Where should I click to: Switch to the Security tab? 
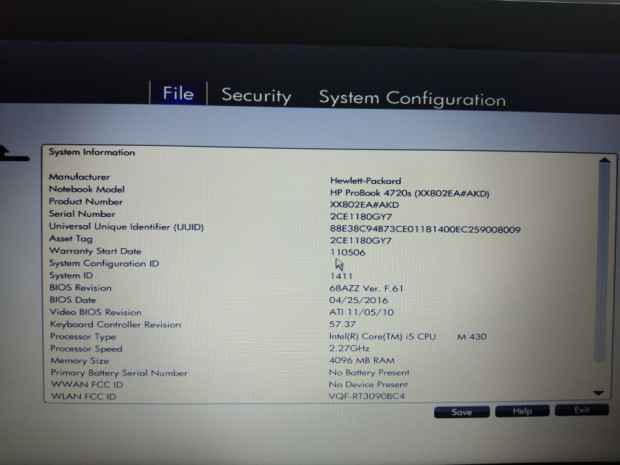click(x=256, y=96)
